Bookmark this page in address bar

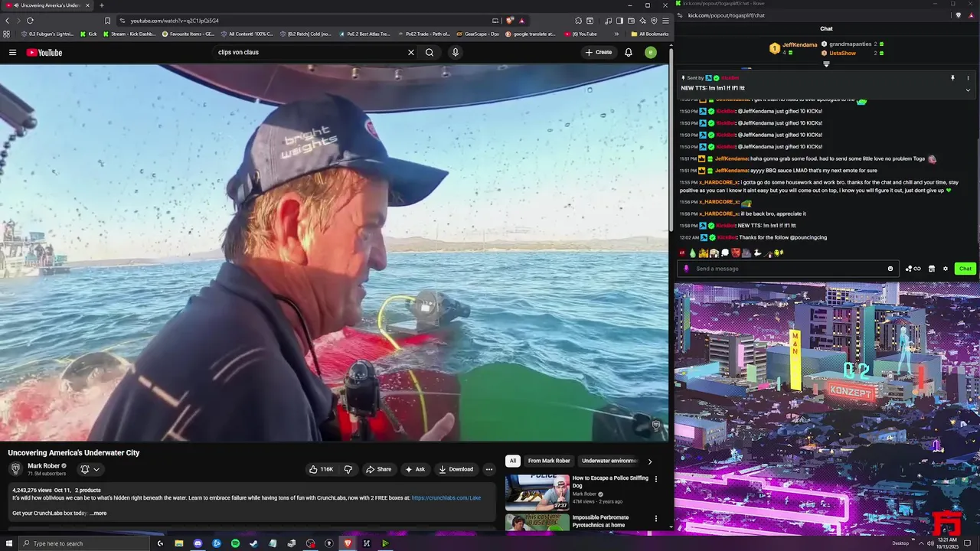(107, 21)
